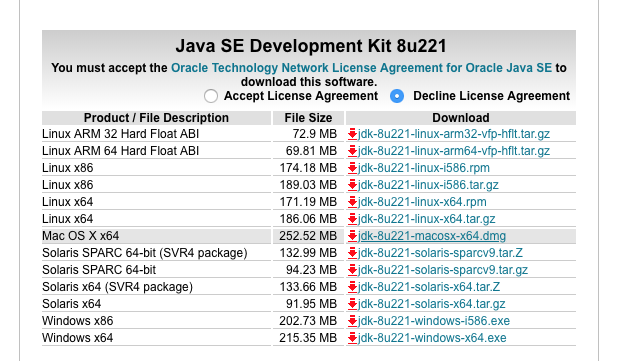The height and width of the screenshot is (361, 641).
Task: Download jdk-8u221-linux-i586.tar.gz file
Action: pyautogui.click(x=428, y=185)
